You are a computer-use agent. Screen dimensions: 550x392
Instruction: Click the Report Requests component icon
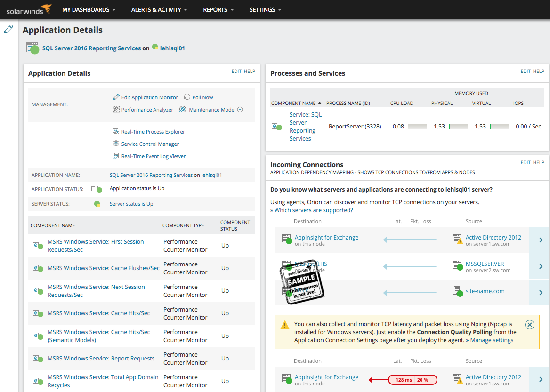[38, 359]
